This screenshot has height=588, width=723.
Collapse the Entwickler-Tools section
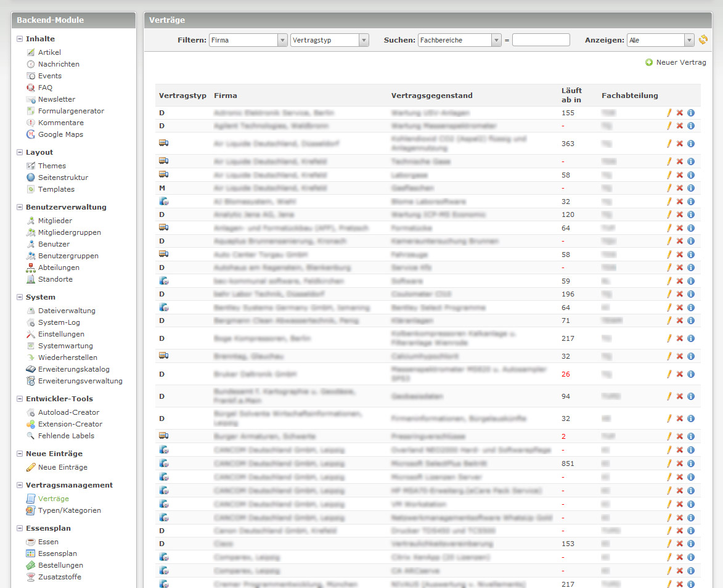click(x=20, y=399)
